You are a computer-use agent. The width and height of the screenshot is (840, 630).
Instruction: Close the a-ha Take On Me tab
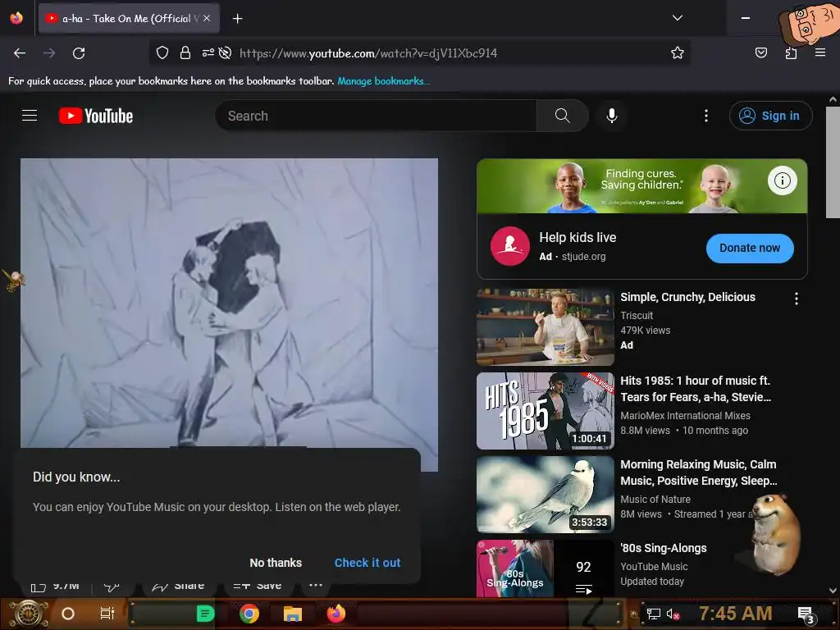(x=207, y=18)
